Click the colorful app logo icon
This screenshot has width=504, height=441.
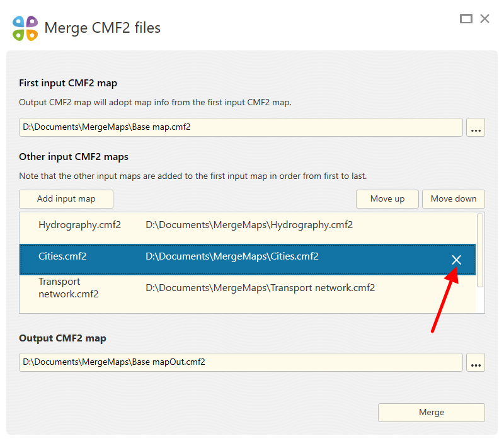tap(25, 28)
